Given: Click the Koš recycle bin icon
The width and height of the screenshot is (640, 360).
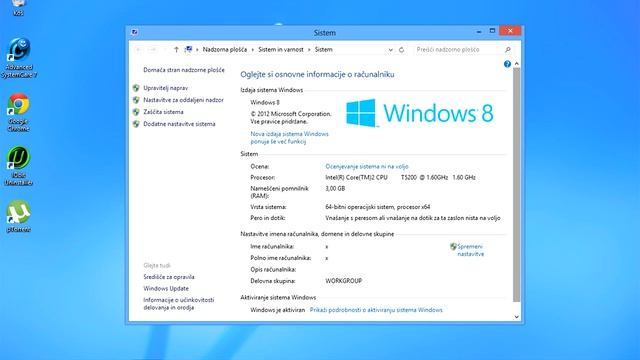Looking at the screenshot, I should click(x=18, y=8).
